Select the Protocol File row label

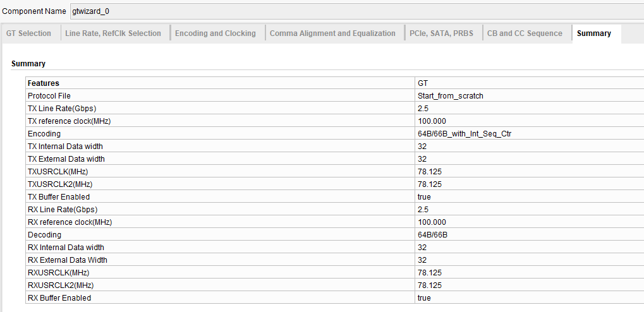point(49,96)
